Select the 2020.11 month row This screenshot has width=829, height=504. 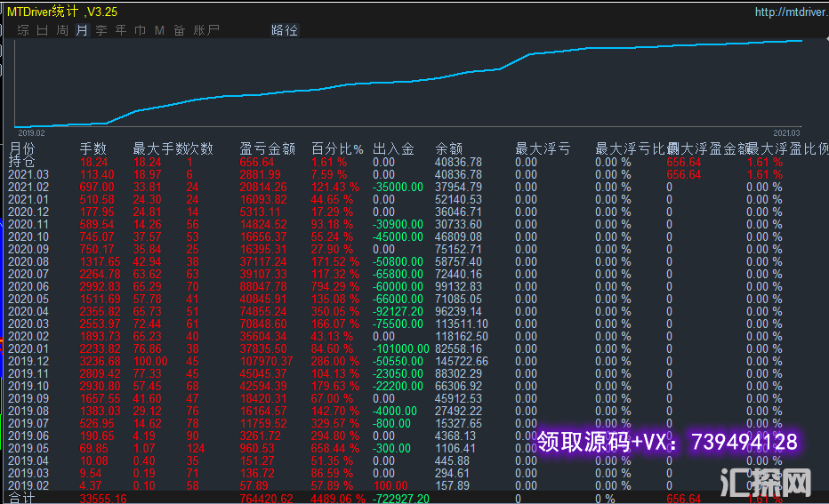click(x=28, y=224)
